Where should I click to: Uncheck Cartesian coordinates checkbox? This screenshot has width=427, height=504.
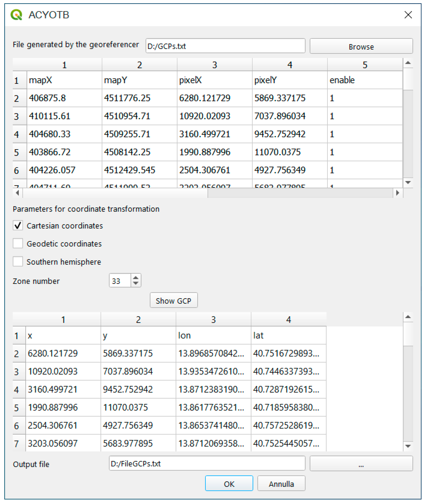coord(18,225)
